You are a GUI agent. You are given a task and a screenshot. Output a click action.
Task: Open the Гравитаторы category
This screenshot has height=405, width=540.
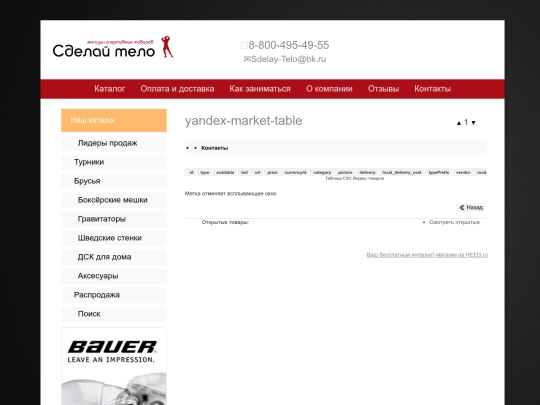click(114, 219)
